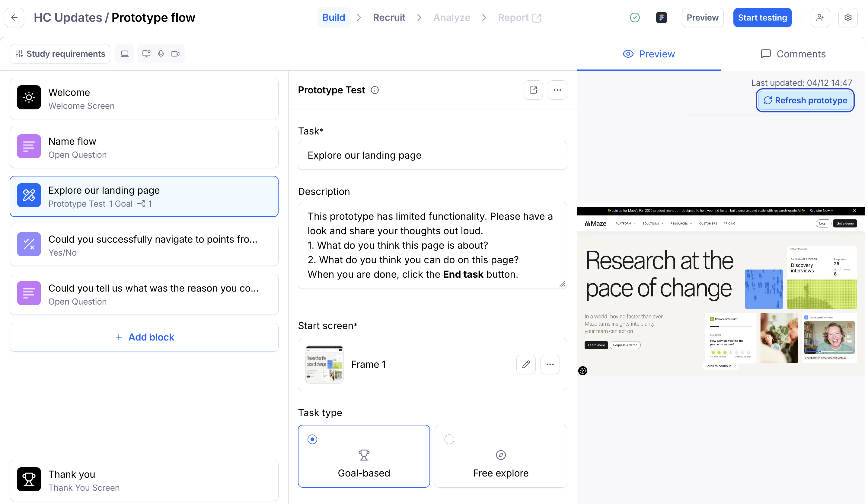Click the Refresh prototype button

(805, 100)
